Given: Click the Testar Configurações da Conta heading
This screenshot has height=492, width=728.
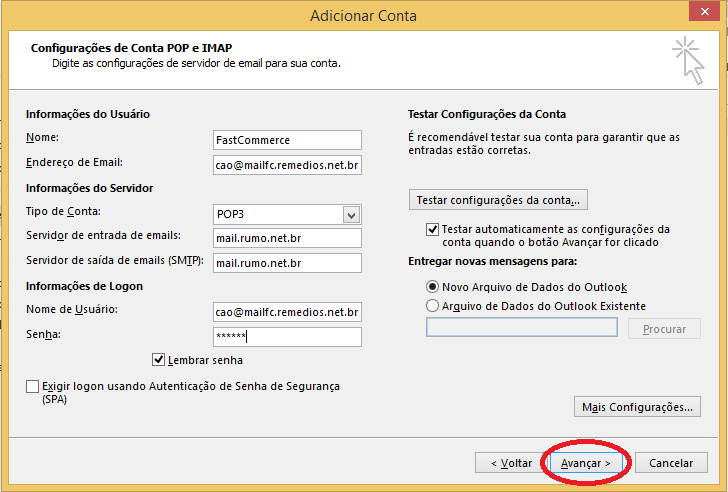Looking at the screenshot, I should (487, 114).
